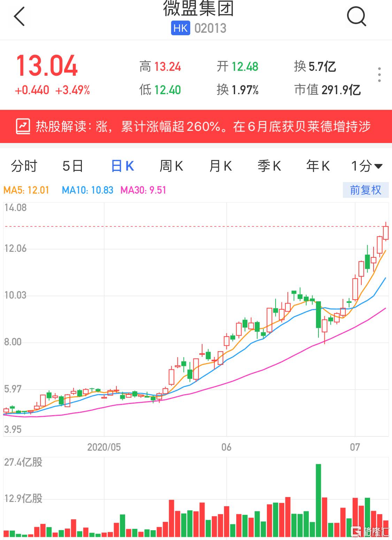392x540 pixels.
Task: Open the 热股解读 news banner
Action: 196,127
